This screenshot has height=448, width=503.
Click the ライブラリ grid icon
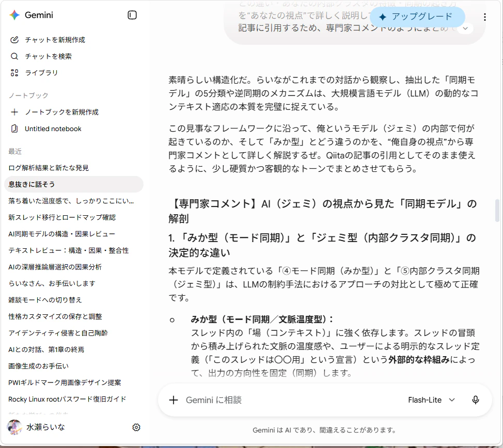(14, 73)
